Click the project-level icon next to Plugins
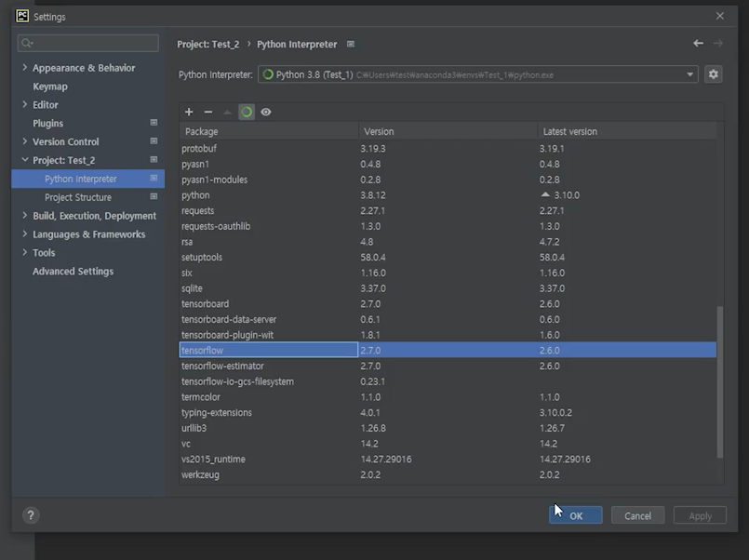This screenshot has height=560, width=749. (x=154, y=123)
